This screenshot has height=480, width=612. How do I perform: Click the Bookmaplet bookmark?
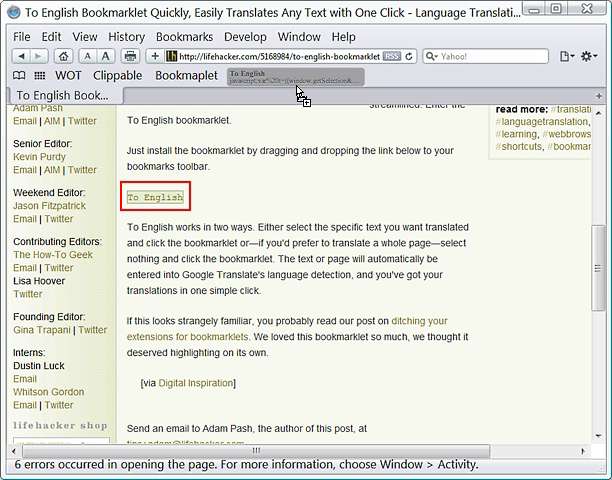coord(186,75)
